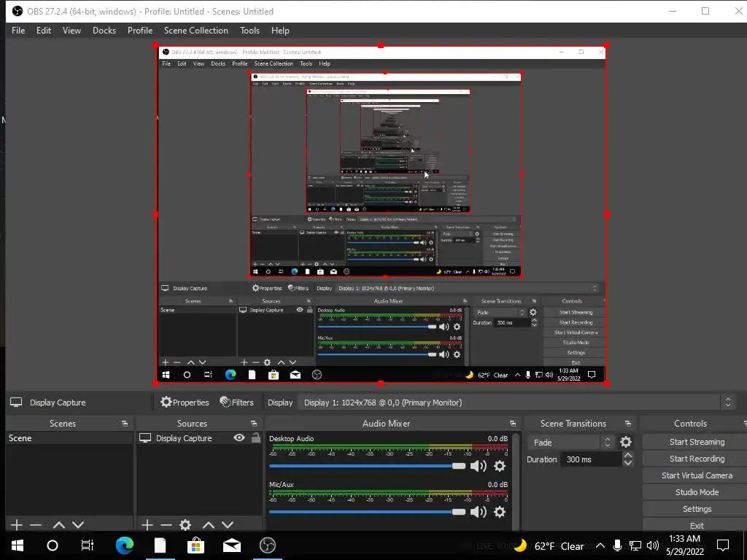The width and height of the screenshot is (747, 560).
Task: Add a new source with plus icon
Action: coord(147,525)
